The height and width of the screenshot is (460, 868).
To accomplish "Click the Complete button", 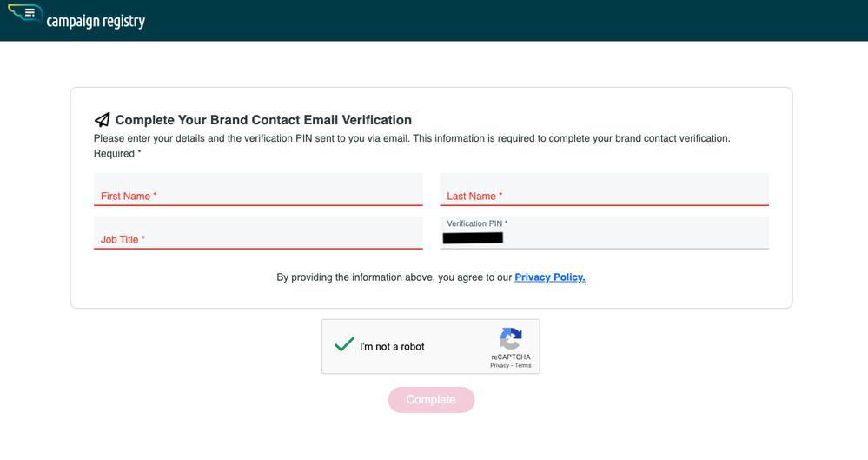I will (431, 400).
